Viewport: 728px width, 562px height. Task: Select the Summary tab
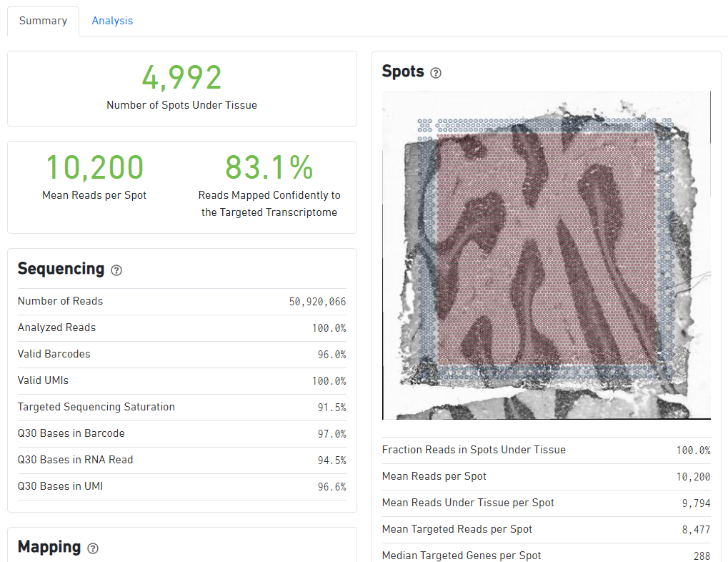click(43, 21)
